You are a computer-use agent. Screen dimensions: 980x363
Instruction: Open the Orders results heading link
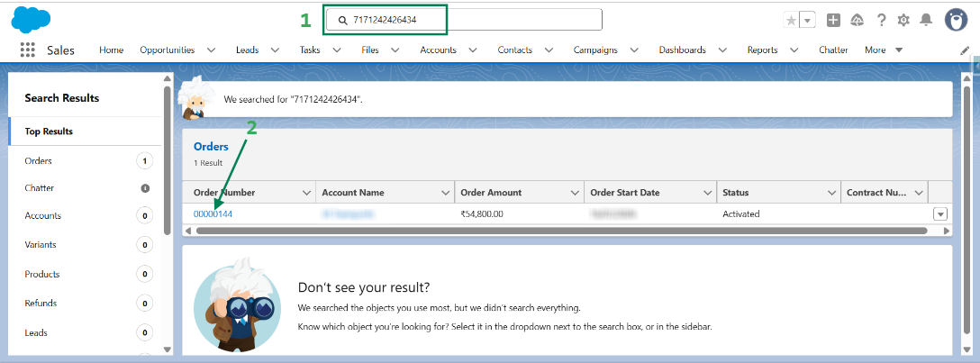click(212, 147)
